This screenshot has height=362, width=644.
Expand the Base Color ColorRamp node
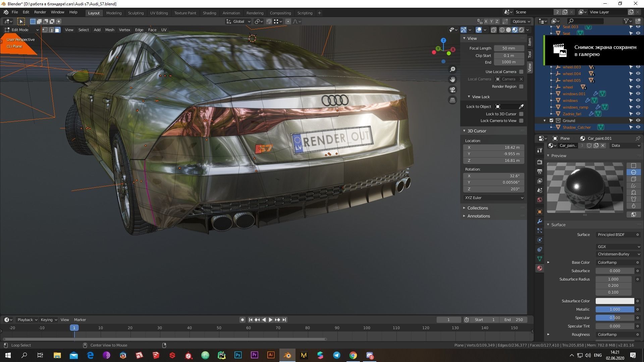tap(548, 262)
